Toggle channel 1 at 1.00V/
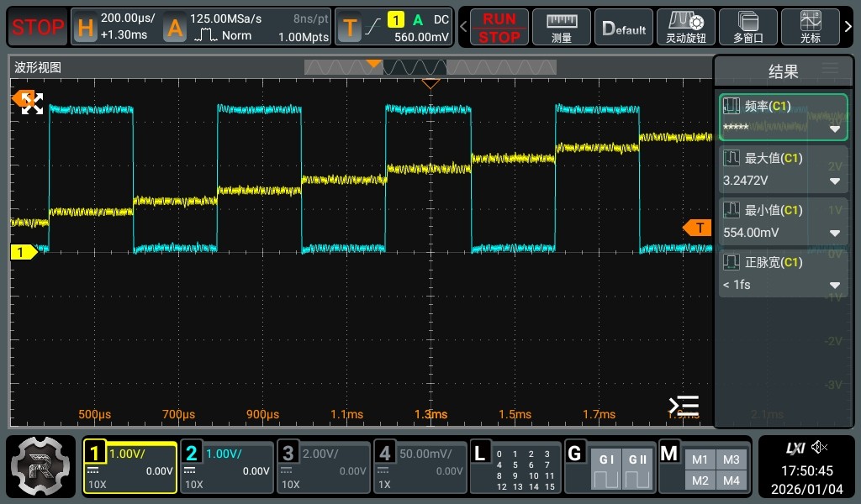 pyautogui.click(x=130, y=467)
